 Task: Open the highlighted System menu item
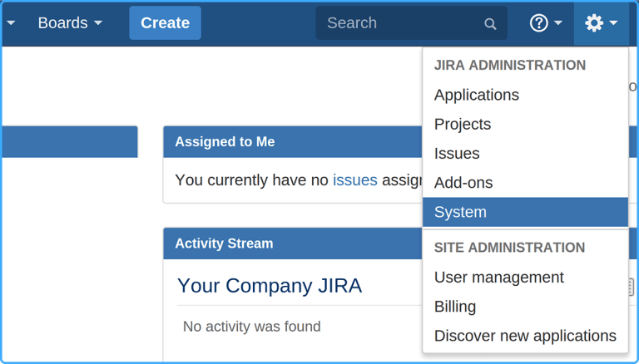point(460,212)
